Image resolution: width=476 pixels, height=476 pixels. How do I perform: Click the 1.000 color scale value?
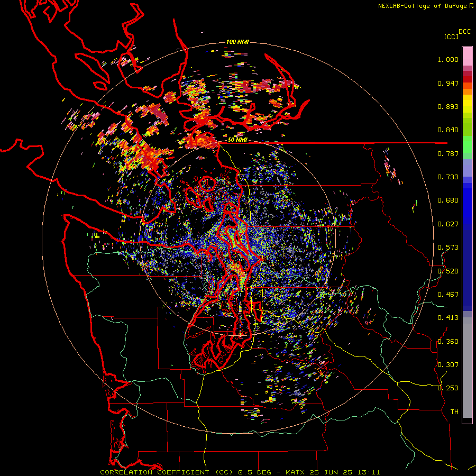point(448,60)
